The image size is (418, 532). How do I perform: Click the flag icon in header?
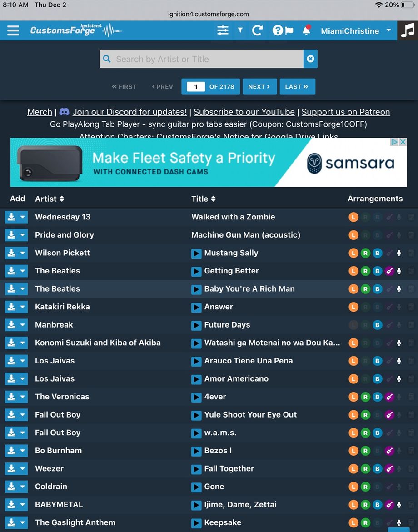point(289,31)
